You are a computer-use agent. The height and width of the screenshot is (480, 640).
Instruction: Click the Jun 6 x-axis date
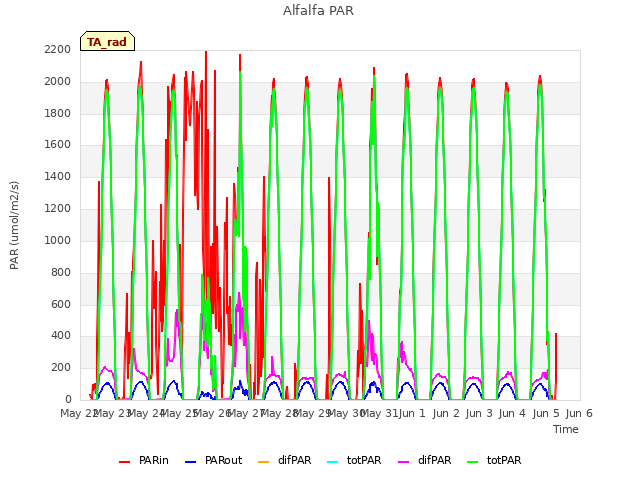(x=579, y=413)
